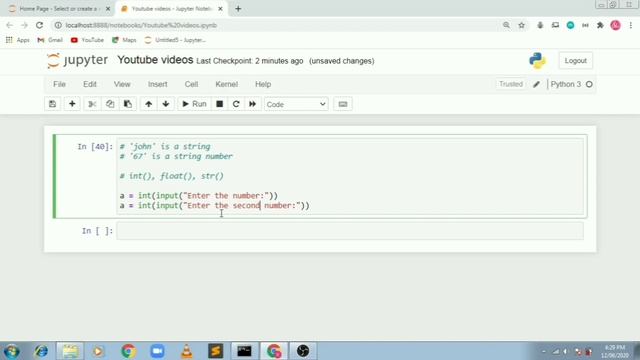This screenshot has height=360, width=640.
Task: Open the Untitled5 - Jupyter bookmark
Action: [175, 40]
